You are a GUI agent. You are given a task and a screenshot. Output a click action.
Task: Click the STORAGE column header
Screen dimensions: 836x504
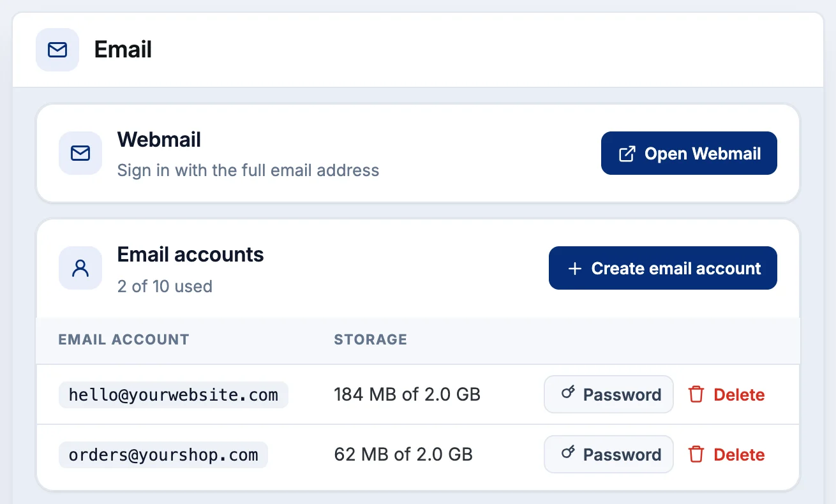click(370, 339)
